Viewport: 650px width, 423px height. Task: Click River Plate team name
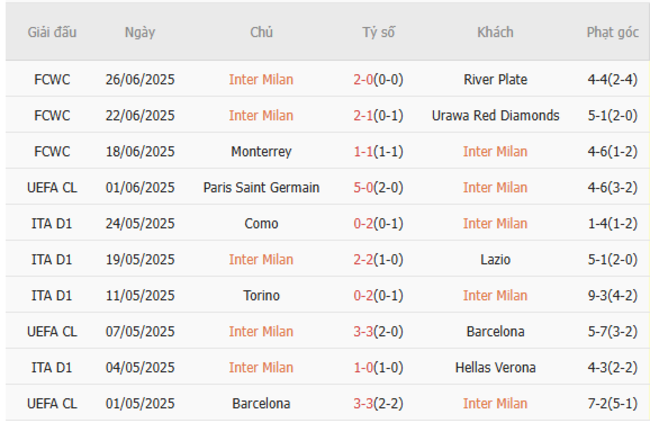495,79
